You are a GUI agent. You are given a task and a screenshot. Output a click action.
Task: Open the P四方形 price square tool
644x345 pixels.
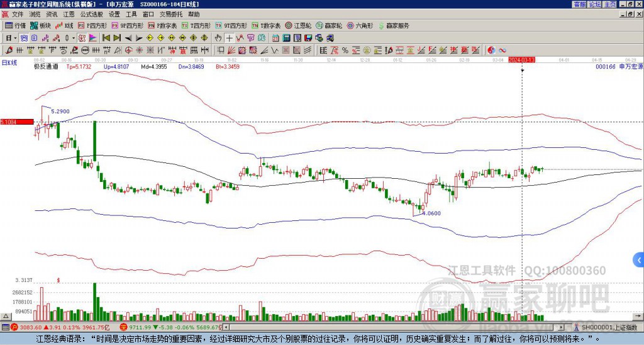[x=92, y=25]
